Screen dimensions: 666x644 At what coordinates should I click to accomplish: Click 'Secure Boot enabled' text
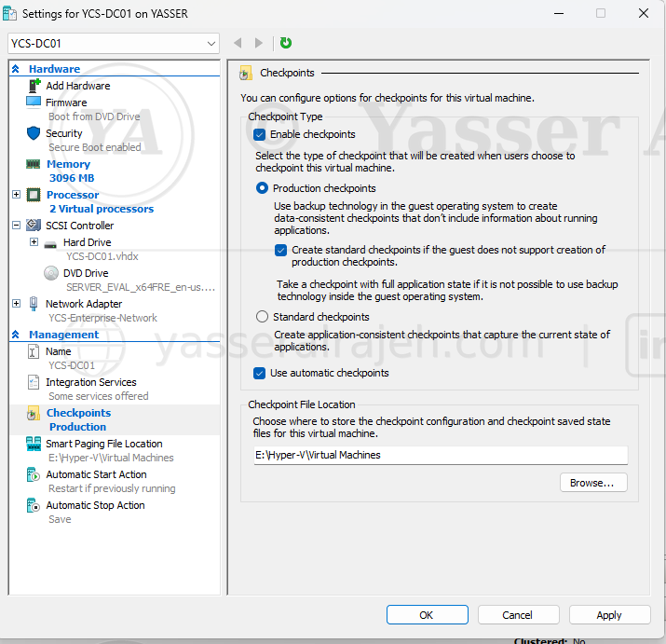tap(95, 147)
